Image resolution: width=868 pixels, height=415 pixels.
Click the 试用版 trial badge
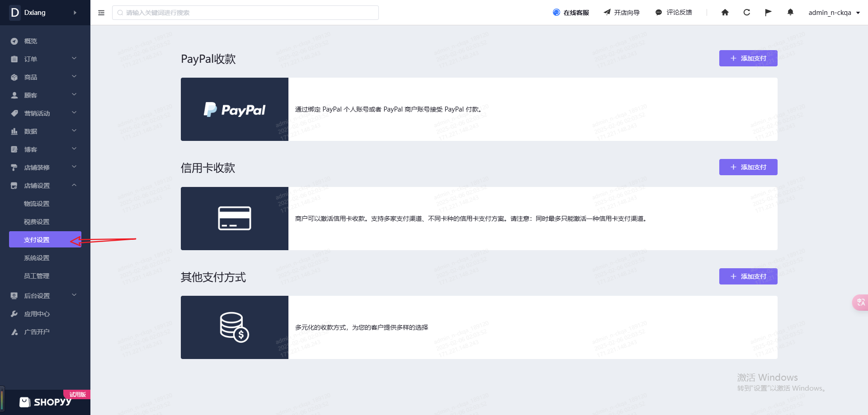77,394
